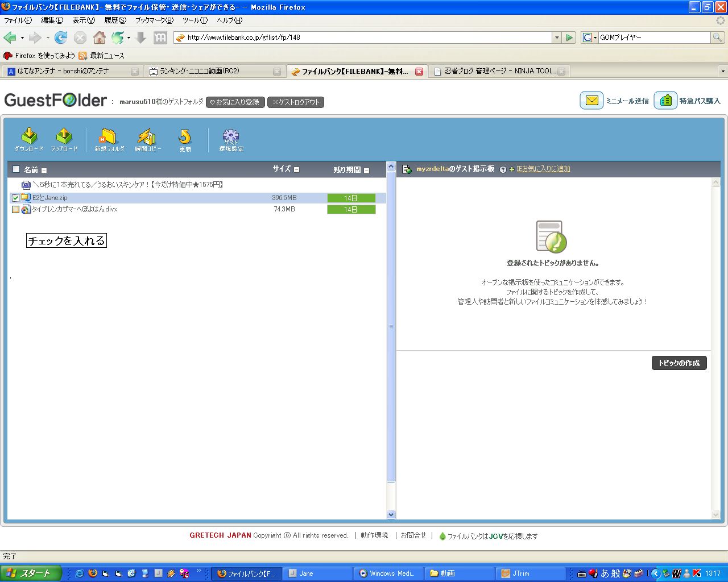
Task: Click the green Go arrow beside address bar
Action: pos(569,38)
